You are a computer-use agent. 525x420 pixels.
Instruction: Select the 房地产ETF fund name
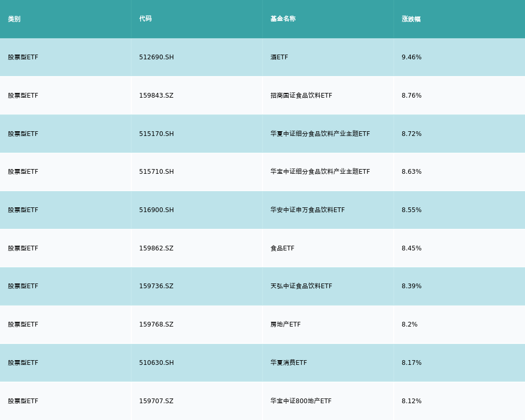click(x=286, y=324)
